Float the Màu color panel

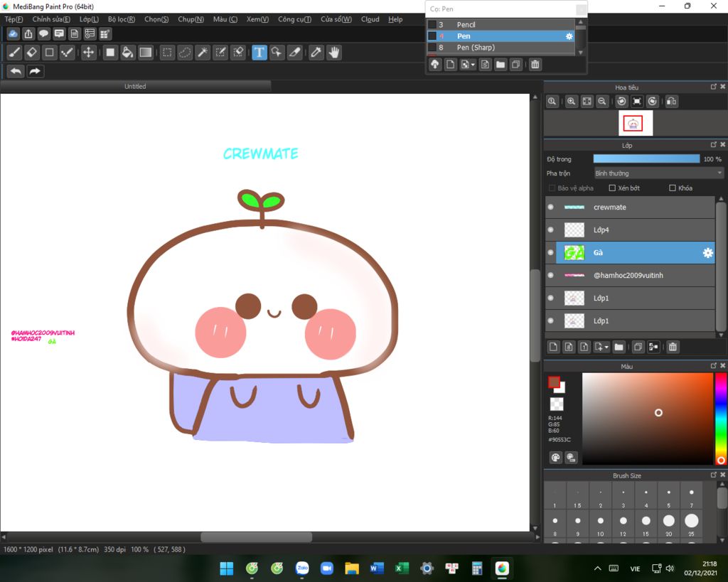(x=714, y=366)
